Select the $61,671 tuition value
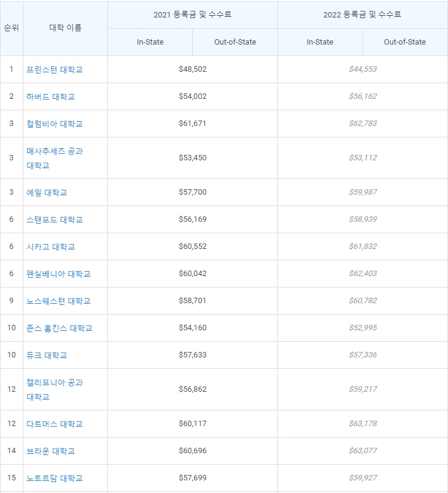Screen dimensions: 448x493 [192, 123]
